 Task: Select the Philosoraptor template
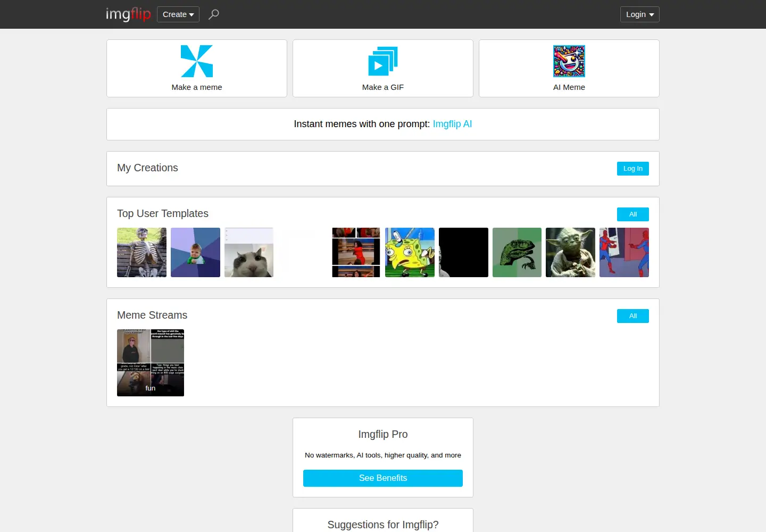tap(517, 252)
